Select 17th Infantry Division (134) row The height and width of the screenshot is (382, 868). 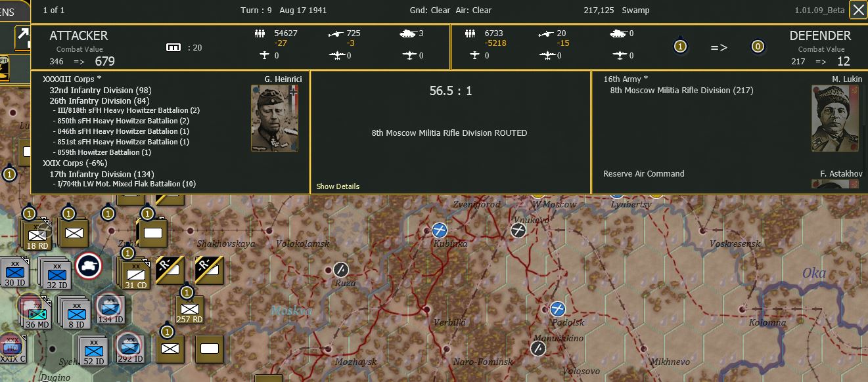(102, 174)
